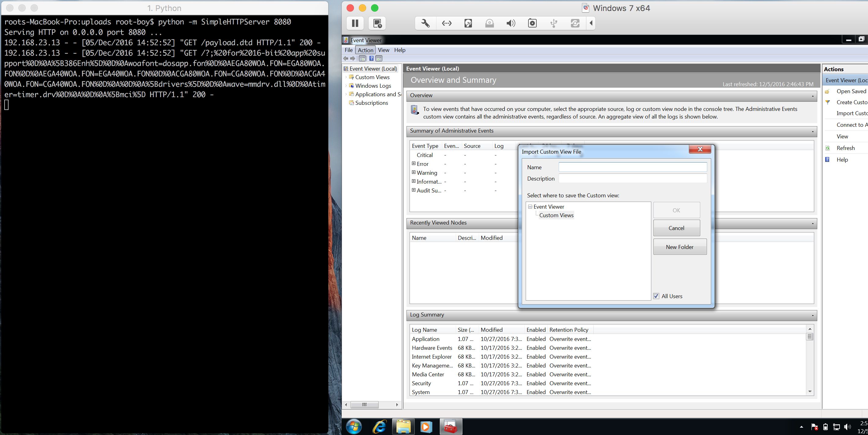The image size is (868, 435).
Task: Click the camera device icon in VM toolbar
Action: (x=532, y=23)
